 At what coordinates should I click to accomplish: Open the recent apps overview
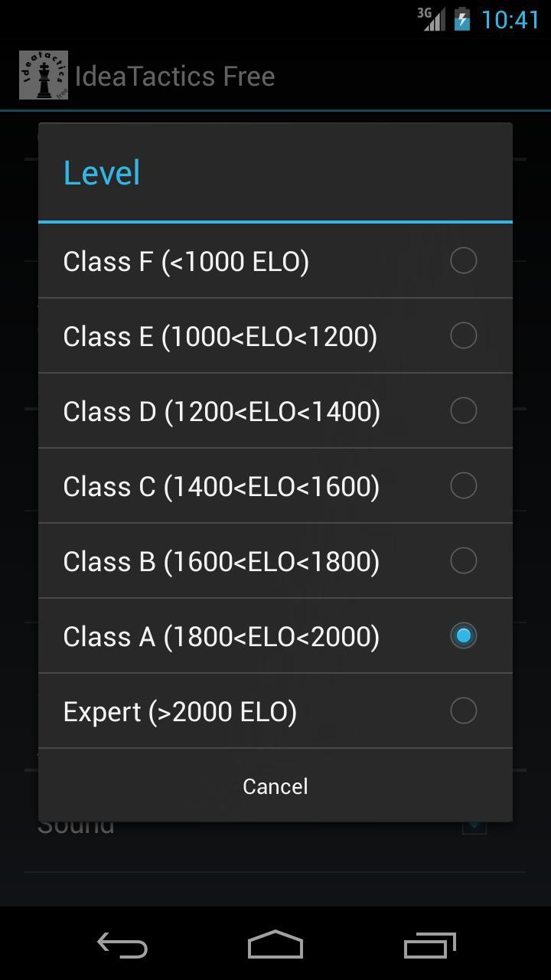coord(429,946)
